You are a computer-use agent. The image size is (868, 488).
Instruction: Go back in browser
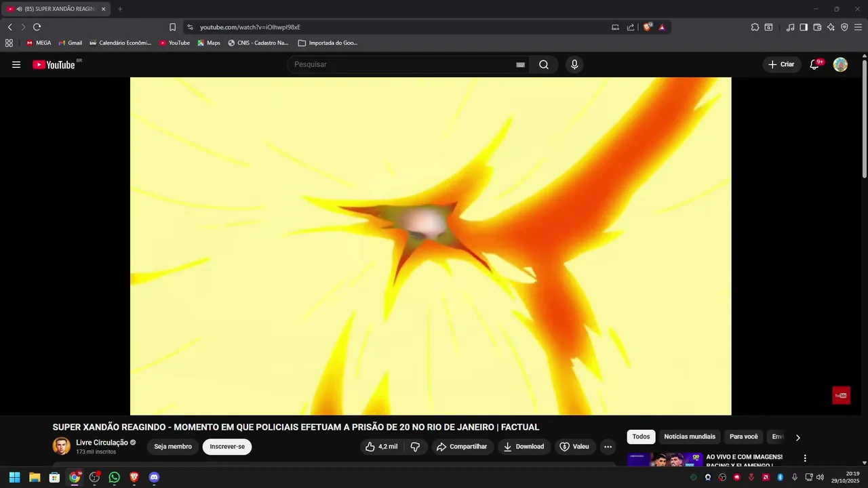coord(9,27)
